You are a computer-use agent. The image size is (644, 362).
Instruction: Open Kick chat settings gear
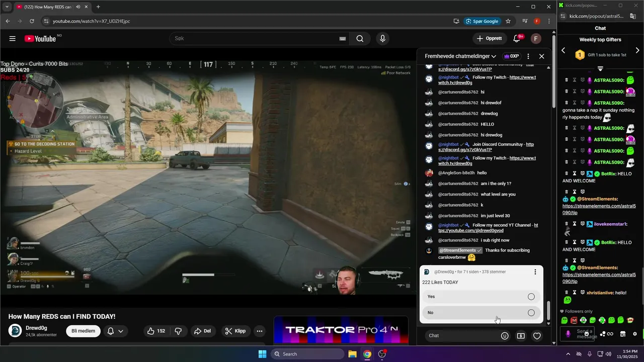(x=635, y=334)
